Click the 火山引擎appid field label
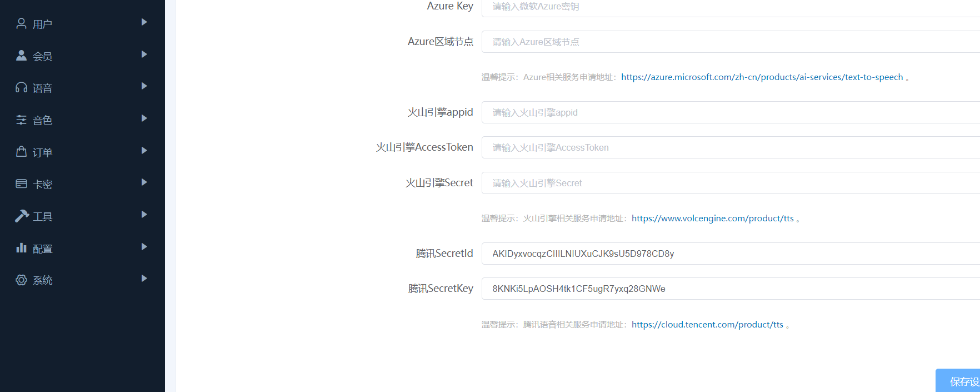The width and height of the screenshot is (980, 392). tap(440, 112)
